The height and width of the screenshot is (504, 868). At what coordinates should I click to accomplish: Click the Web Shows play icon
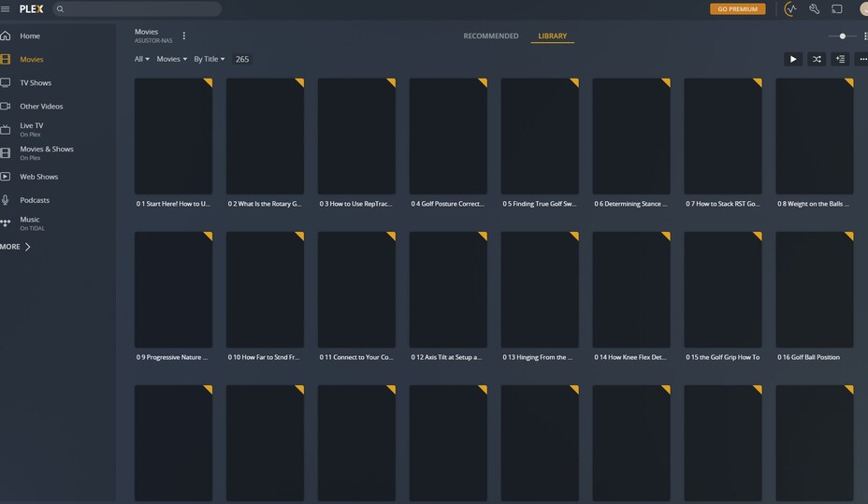tap(6, 177)
